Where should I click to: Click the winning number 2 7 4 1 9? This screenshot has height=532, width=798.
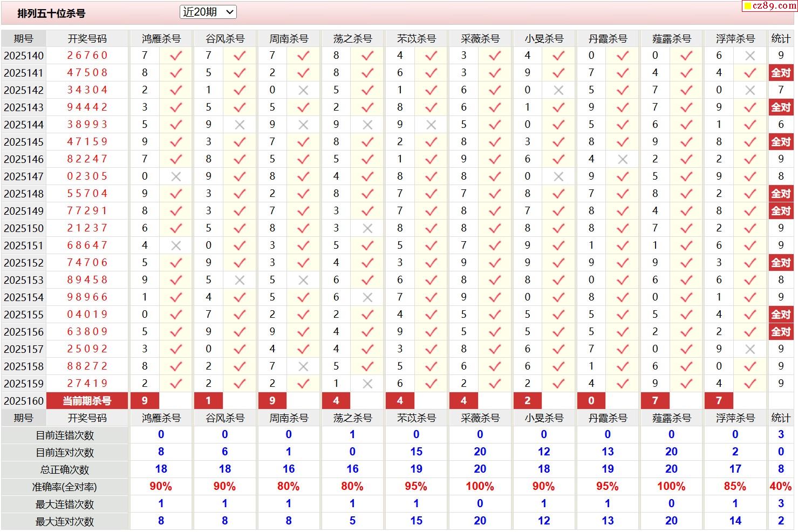[87, 384]
